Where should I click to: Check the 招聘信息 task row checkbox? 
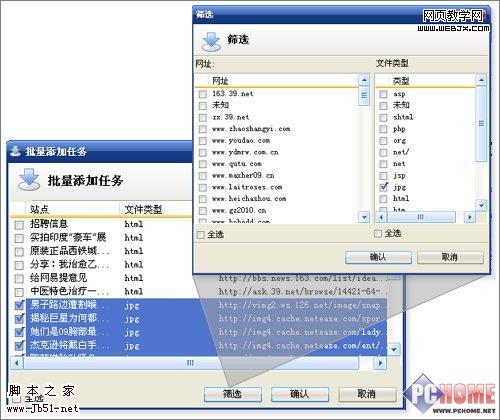click(19, 225)
